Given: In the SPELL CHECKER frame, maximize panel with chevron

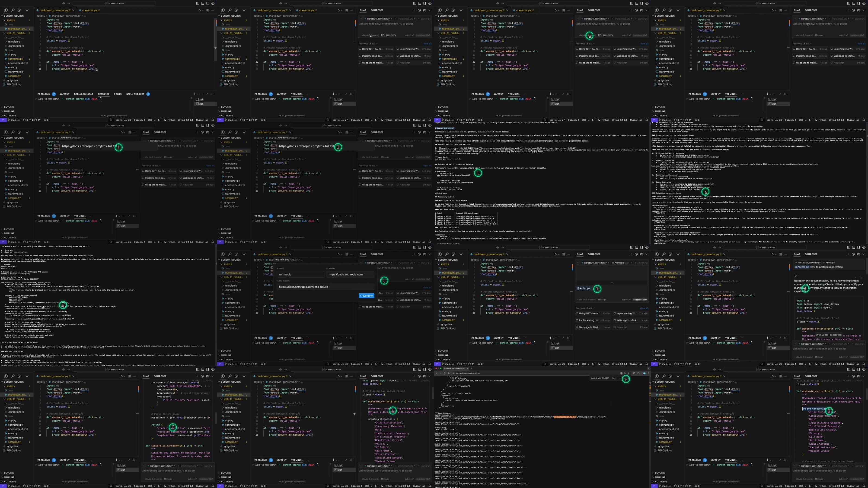Looking at the screenshot, I should click(207, 94).
